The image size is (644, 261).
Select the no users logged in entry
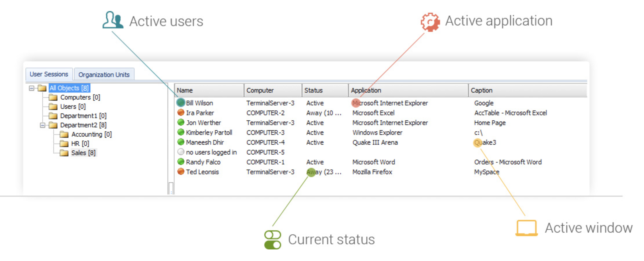tap(211, 152)
